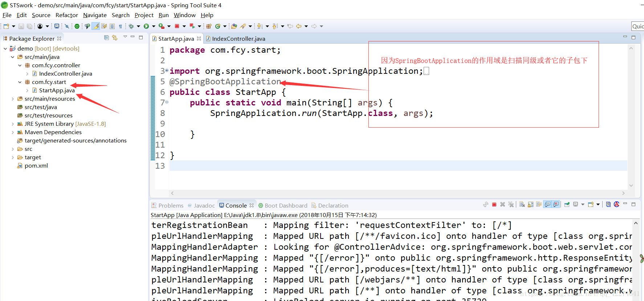Expand the JRE System Library node
Viewport: 644px width, 301px height.
pyautogui.click(x=12, y=124)
